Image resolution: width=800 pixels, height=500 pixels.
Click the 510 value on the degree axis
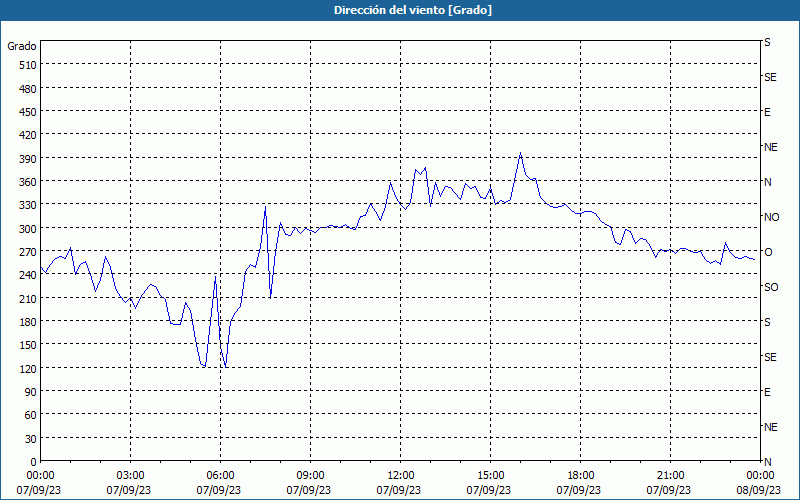point(29,65)
